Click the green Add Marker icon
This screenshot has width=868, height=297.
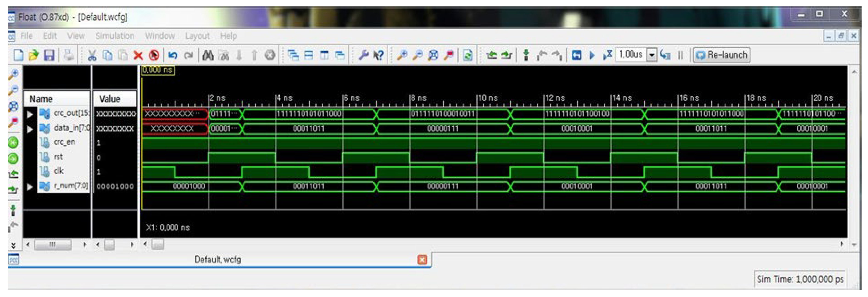[x=526, y=55]
